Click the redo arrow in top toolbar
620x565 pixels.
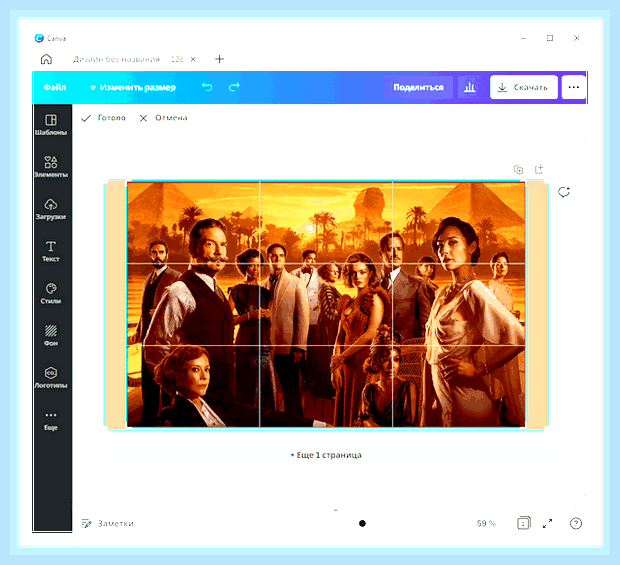tap(234, 87)
